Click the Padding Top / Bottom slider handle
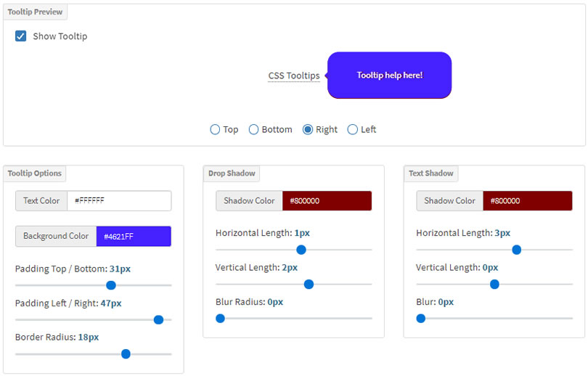 (x=111, y=285)
